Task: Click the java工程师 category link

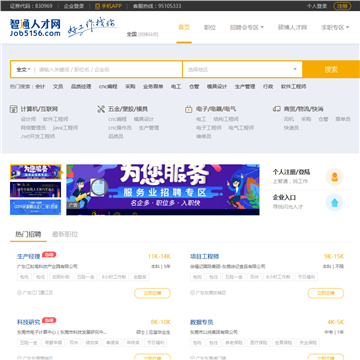Action: (x=65, y=128)
